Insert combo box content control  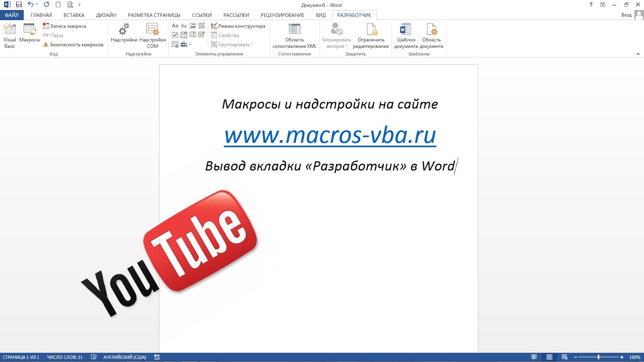tap(184, 35)
